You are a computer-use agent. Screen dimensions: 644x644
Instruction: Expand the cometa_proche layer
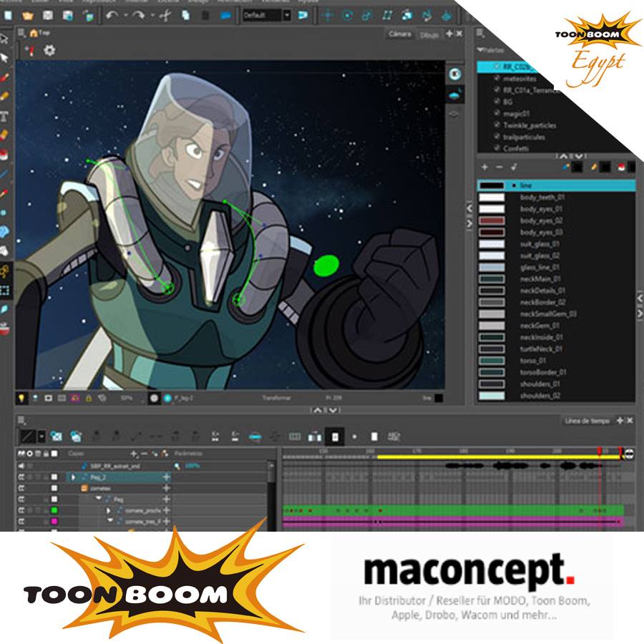click(x=109, y=510)
